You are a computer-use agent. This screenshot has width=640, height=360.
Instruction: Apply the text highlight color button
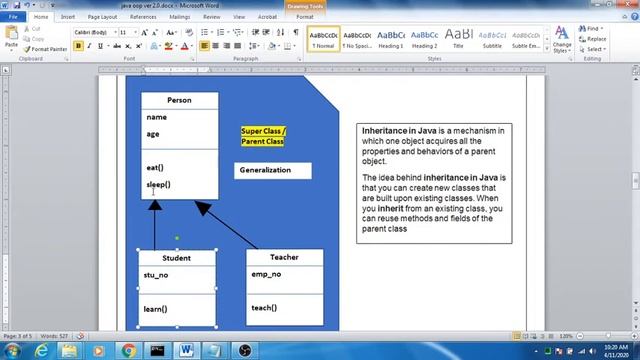(x=169, y=46)
